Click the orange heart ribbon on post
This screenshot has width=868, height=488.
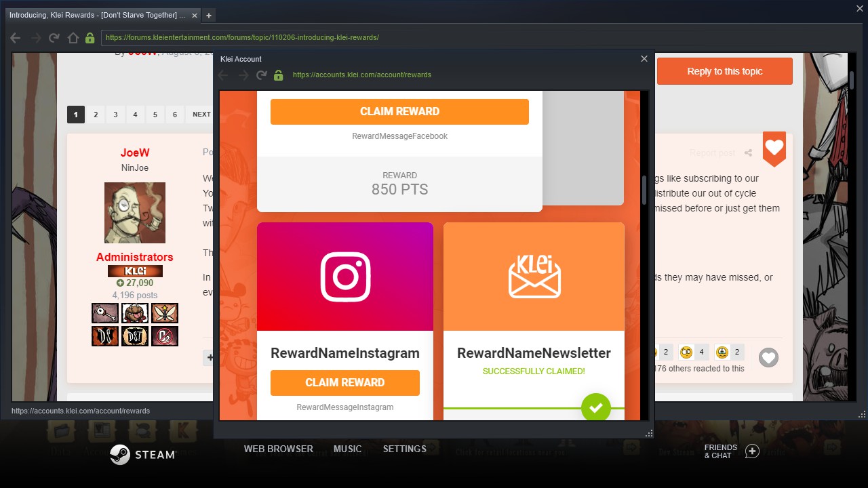774,148
